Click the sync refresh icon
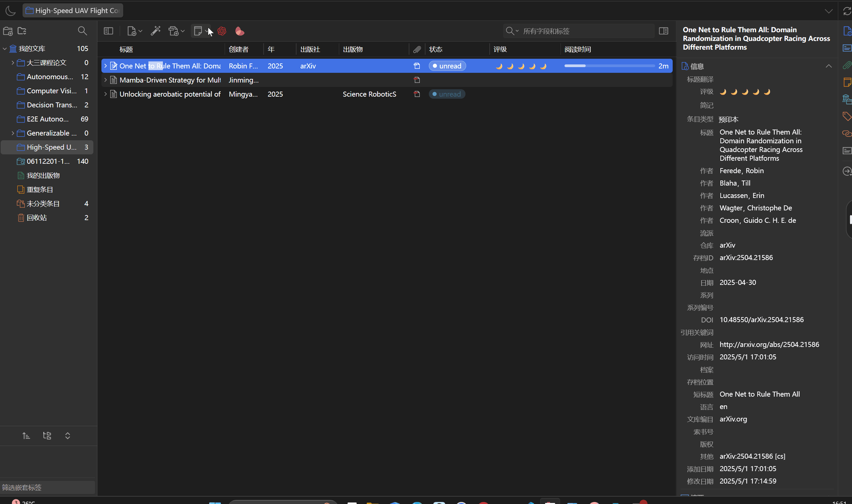The image size is (852, 504). point(847,11)
